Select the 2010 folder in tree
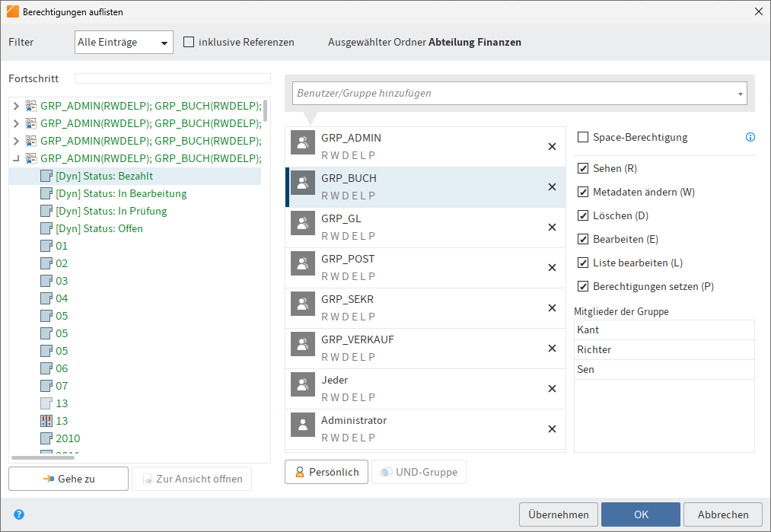Viewport: 771px width, 532px height. 67,438
